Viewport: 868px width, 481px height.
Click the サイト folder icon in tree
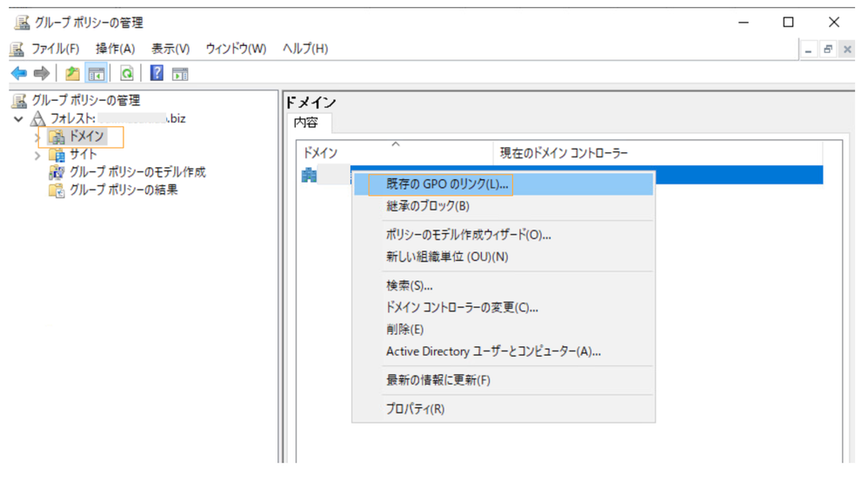click(x=57, y=155)
